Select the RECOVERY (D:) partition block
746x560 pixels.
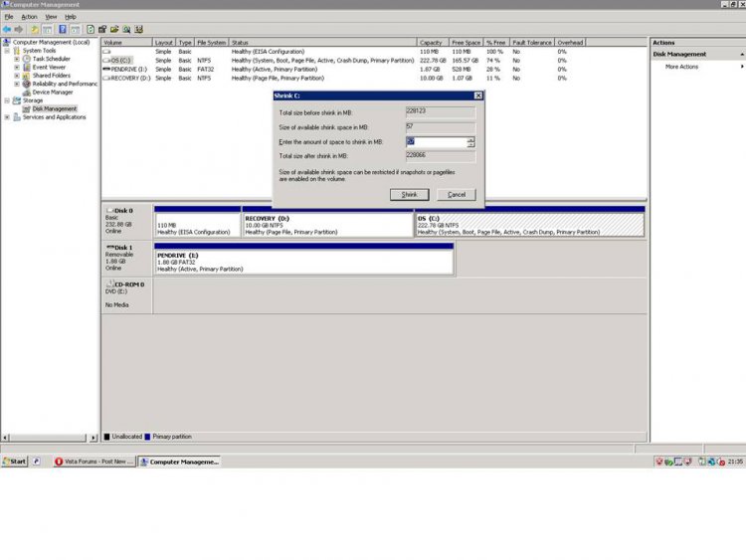(x=327, y=224)
